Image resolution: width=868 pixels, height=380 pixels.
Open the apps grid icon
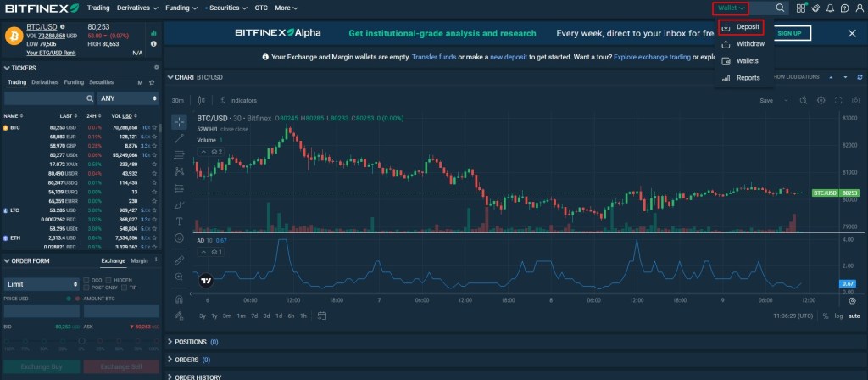click(800, 8)
